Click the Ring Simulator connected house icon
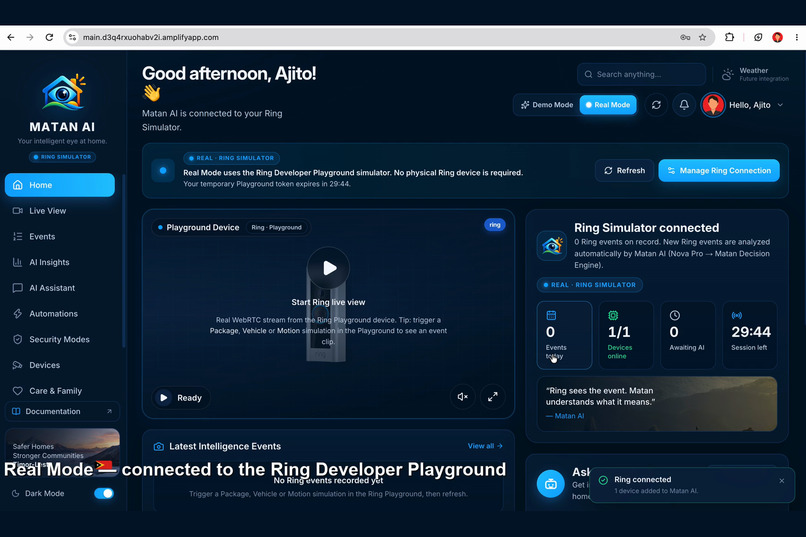The image size is (806, 537). pyautogui.click(x=552, y=246)
